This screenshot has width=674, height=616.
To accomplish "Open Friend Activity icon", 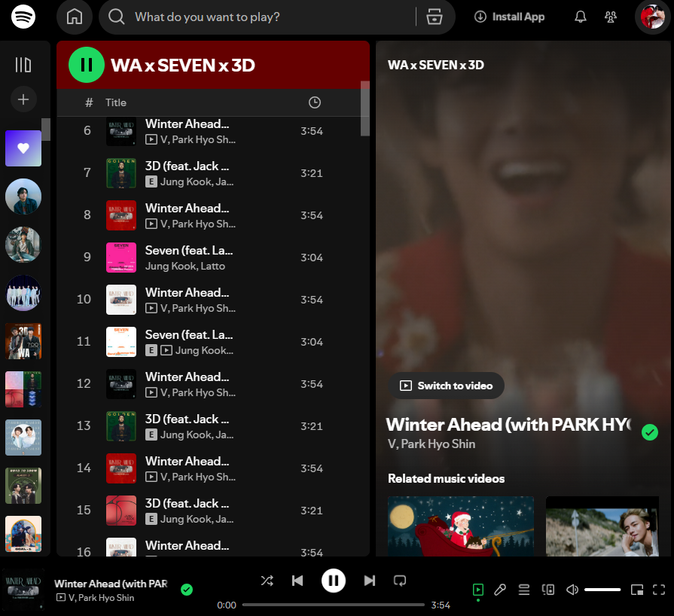I will (x=611, y=17).
